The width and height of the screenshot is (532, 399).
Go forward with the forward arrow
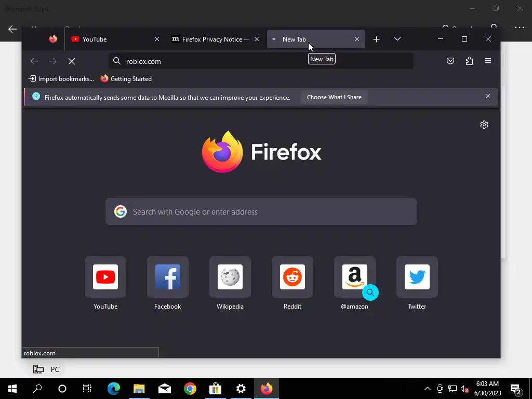pyautogui.click(x=53, y=61)
